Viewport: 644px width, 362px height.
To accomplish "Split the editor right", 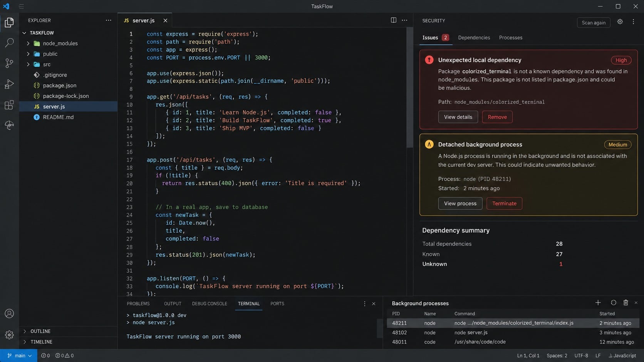I will pyautogui.click(x=393, y=20).
